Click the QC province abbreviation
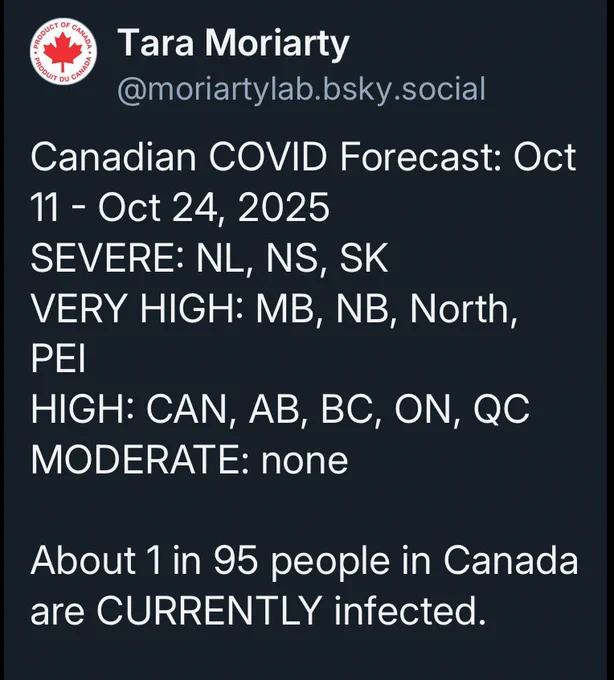 (501, 409)
